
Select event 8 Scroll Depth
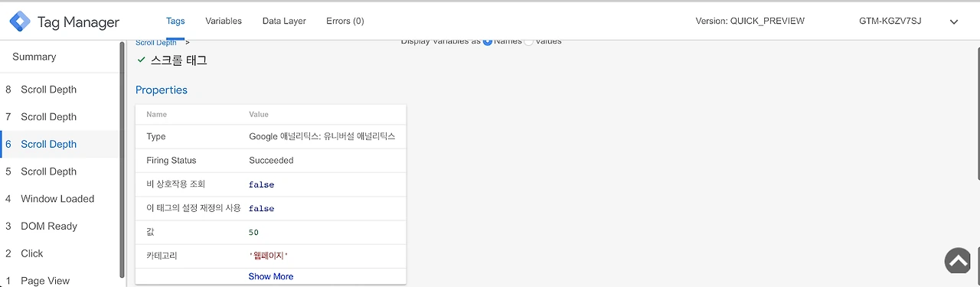pyautogui.click(x=59, y=90)
